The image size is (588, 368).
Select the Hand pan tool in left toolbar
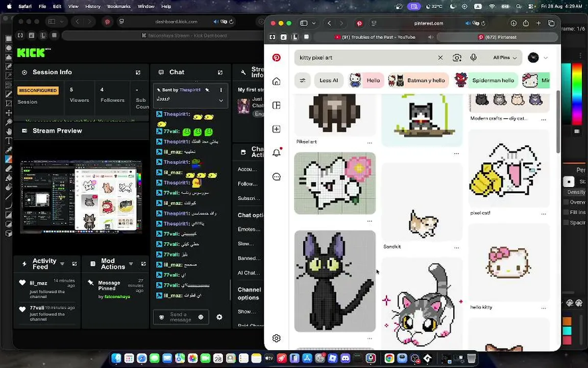[x=8, y=131]
